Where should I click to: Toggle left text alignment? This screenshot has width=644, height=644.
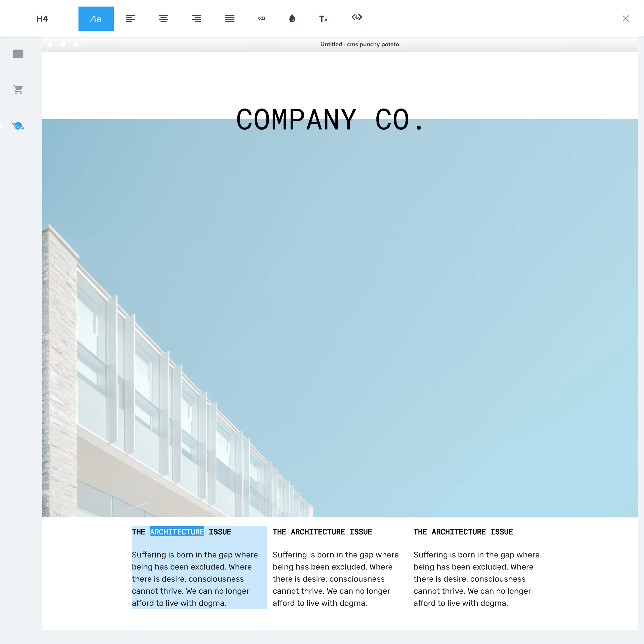(130, 18)
